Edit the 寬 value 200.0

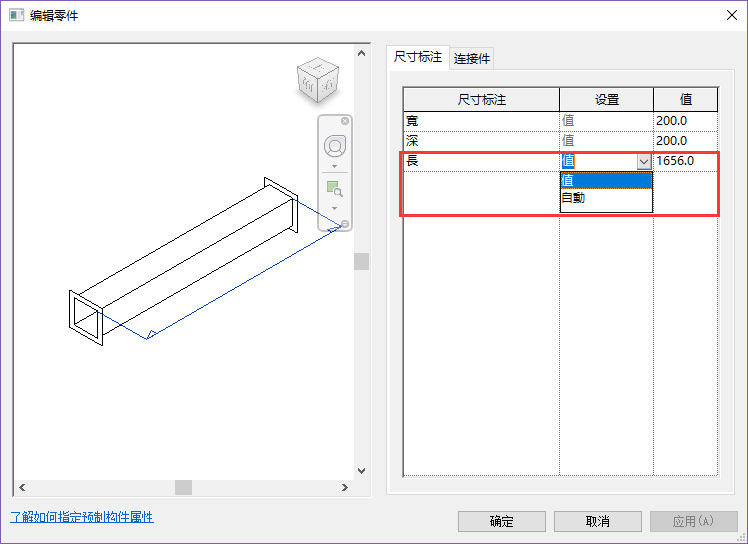(686, 121)
